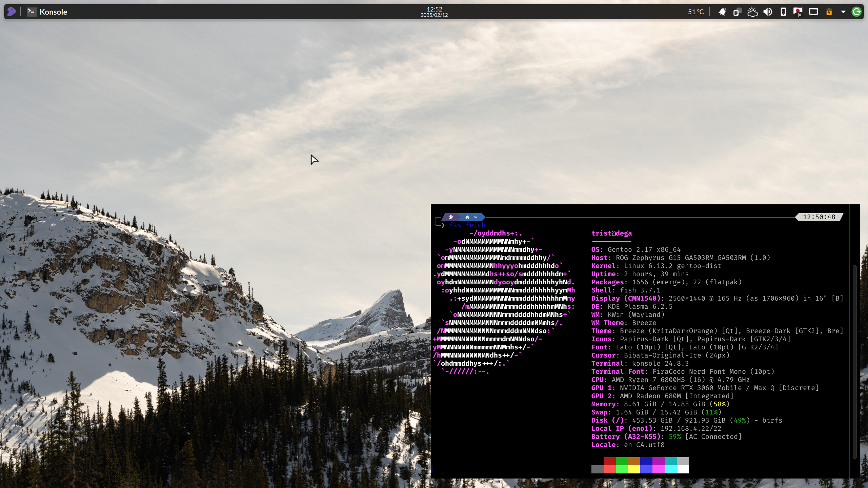Click the dark blue terminal color block
Image resolution: width=868 pixels, height=488 pixels.
646,461
